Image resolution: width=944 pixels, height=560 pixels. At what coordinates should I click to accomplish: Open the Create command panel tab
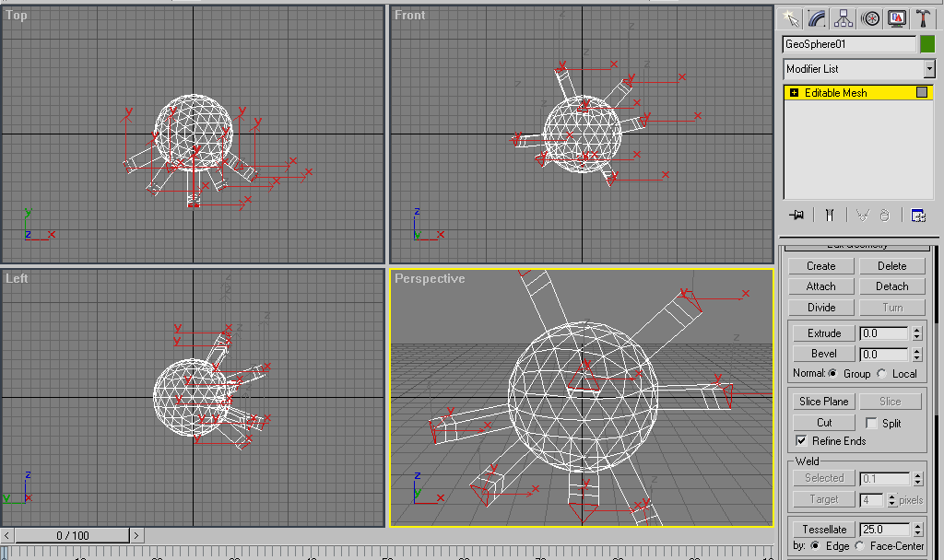(790, 18)
